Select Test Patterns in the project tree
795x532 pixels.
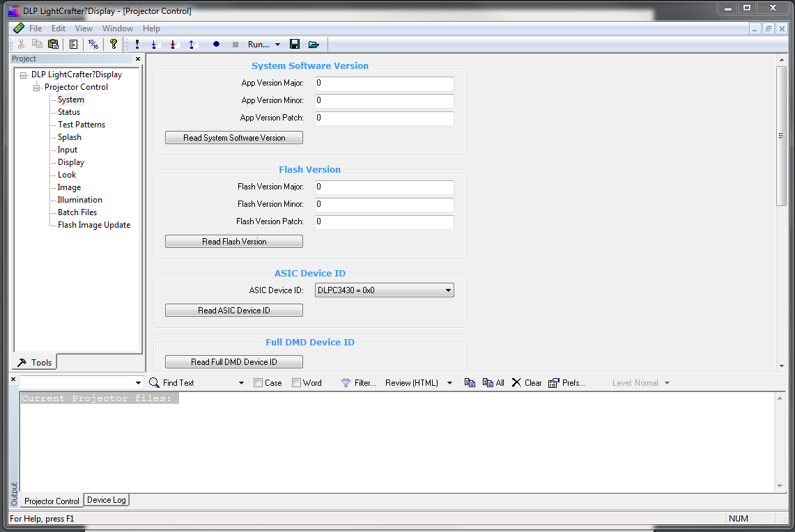pos(81,125)
